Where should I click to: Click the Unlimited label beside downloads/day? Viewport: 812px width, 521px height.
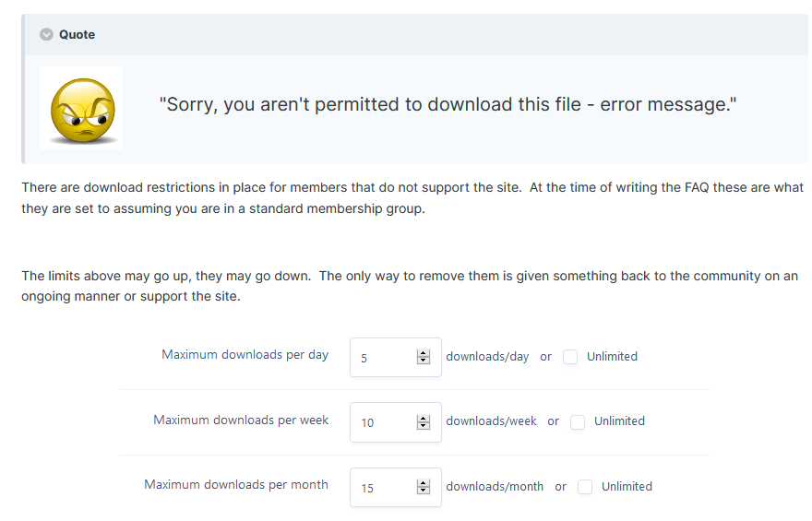click(612, 357)
